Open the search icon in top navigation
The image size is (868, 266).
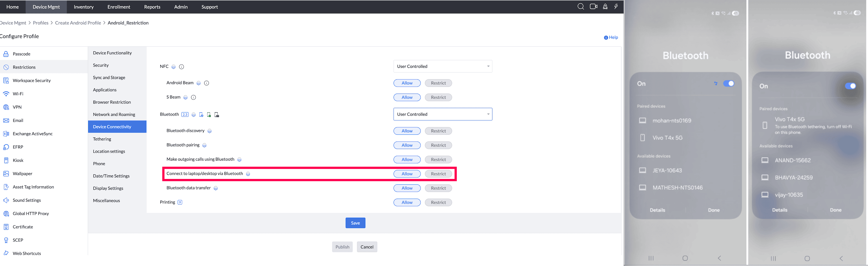[x=581, y=6]
